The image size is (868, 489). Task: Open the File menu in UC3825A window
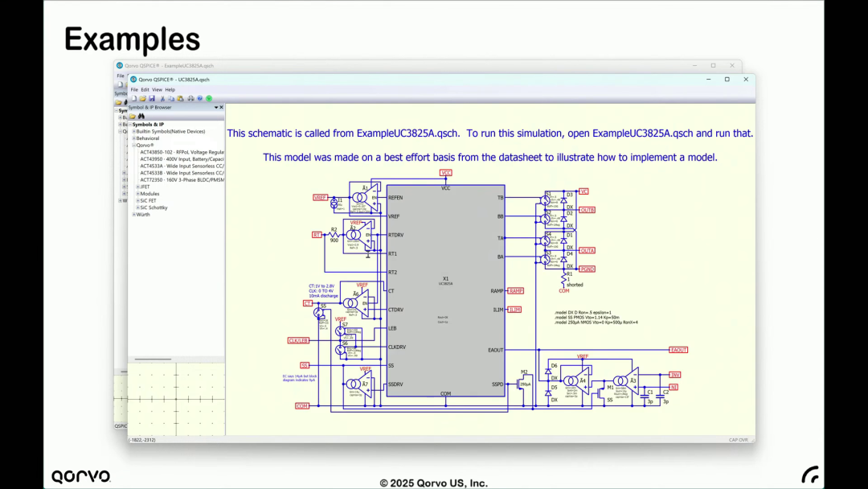pyautogui.click(x=134, y=90)
